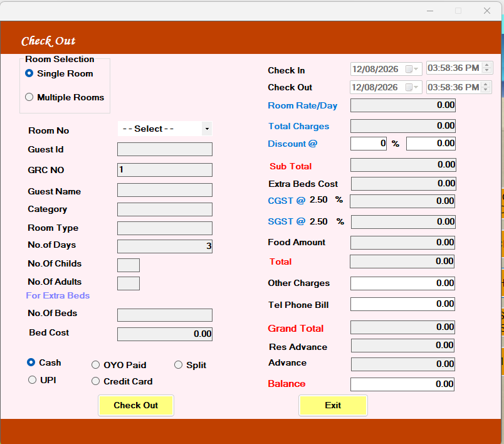Click the Other Charges input field

tap(402, 283)
